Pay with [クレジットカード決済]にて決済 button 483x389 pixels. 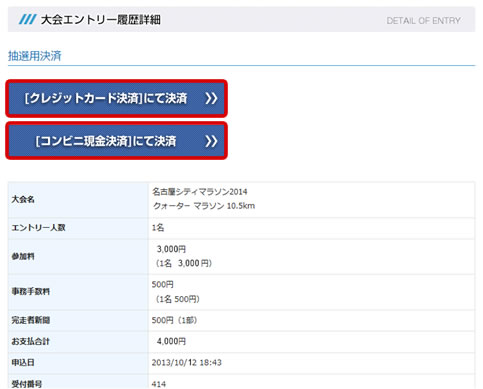(x=116, y=98)
